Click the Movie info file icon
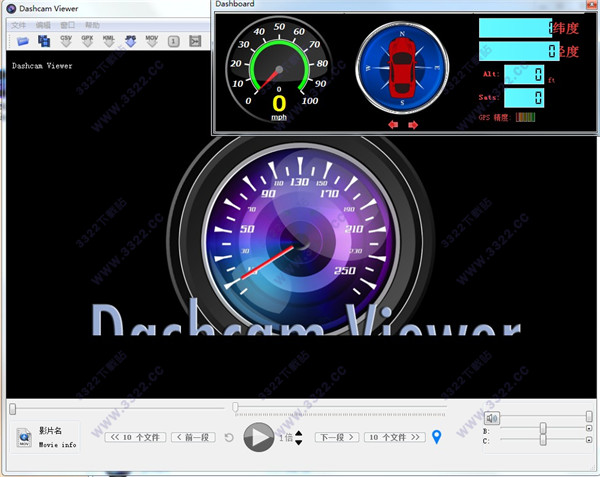The width and height of the screenshot is (600, 477). (x=24, y=437)
